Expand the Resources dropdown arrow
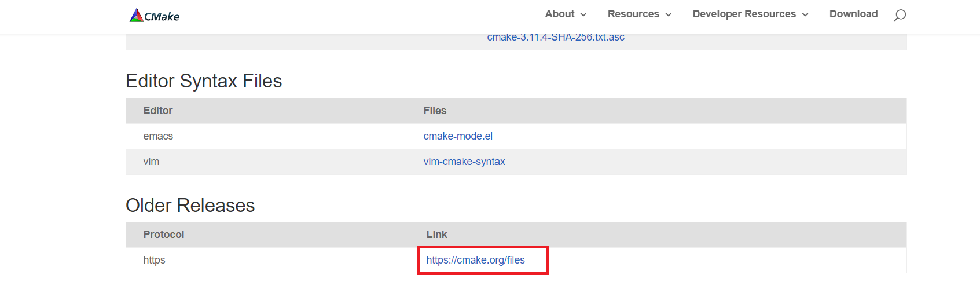This screenshot has width=980, height=300. 669,14
